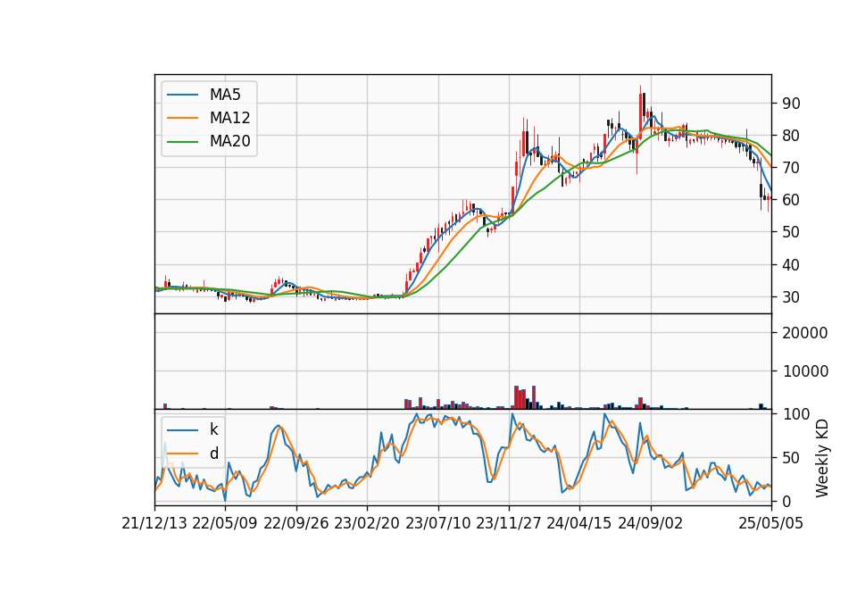Click the green MA20 legend line sample
This screenshot has width=857, height=616.
click(182, 142)
